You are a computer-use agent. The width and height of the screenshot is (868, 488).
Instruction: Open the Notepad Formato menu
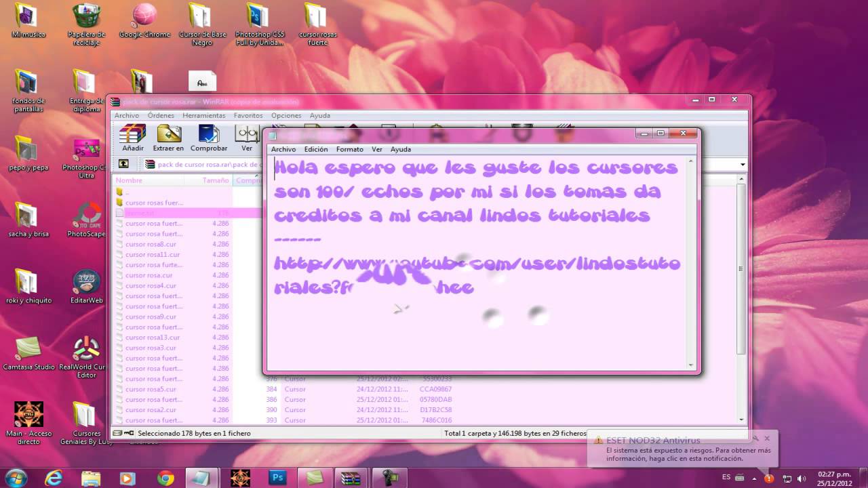coord(350,149)
